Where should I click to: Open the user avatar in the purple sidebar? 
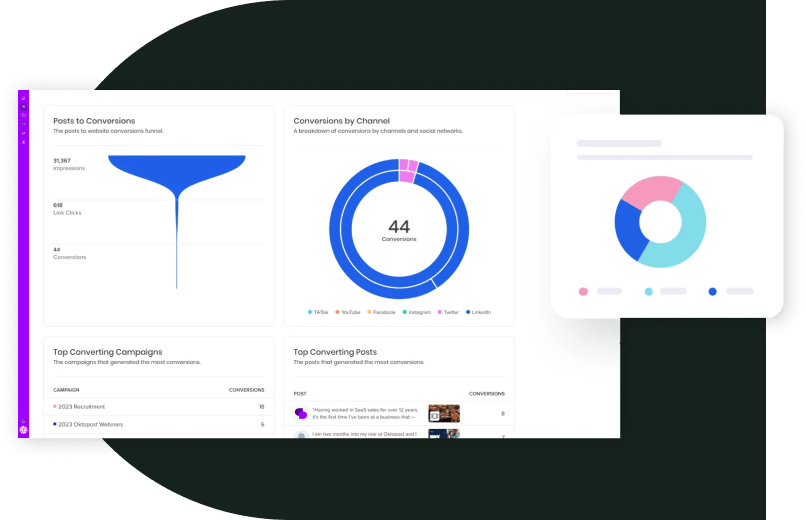(23, 430)
